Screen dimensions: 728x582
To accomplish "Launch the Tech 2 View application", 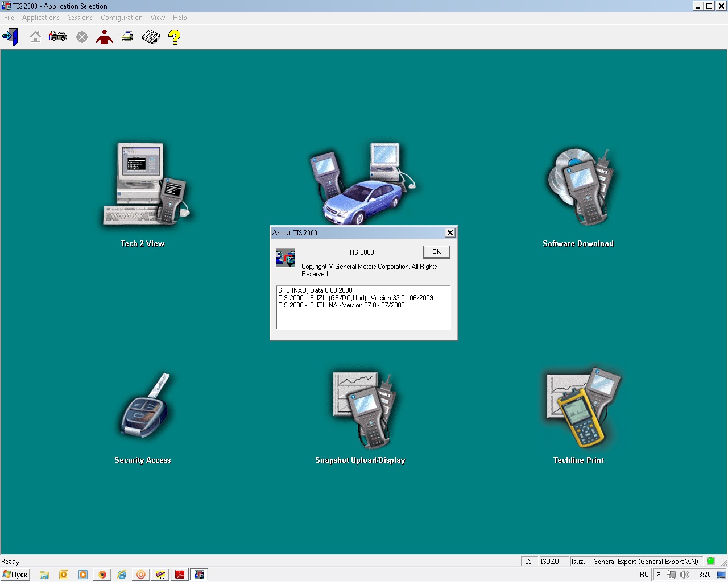I will pyautogui.click(x=146, y=185).
